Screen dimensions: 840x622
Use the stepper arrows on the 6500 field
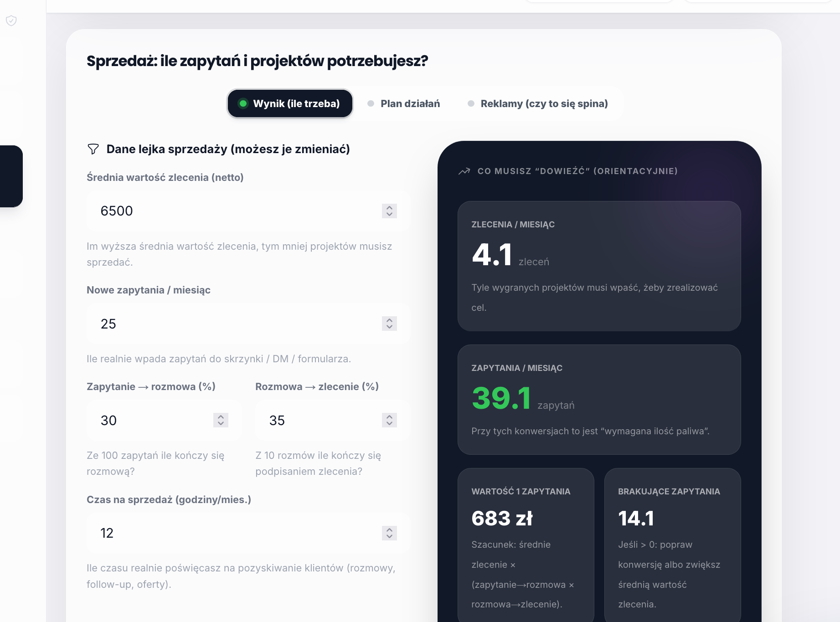[389, 211]
